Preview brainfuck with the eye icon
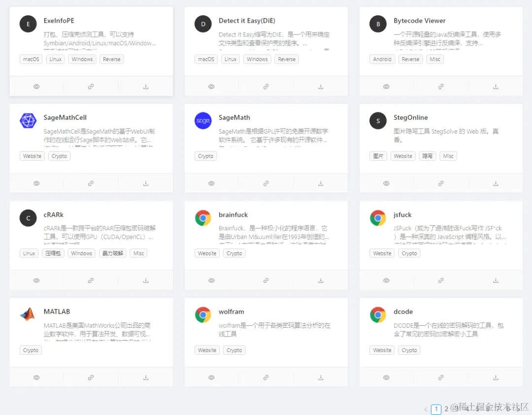The height and width of the screenshot is (415, 532). (211, 280)
